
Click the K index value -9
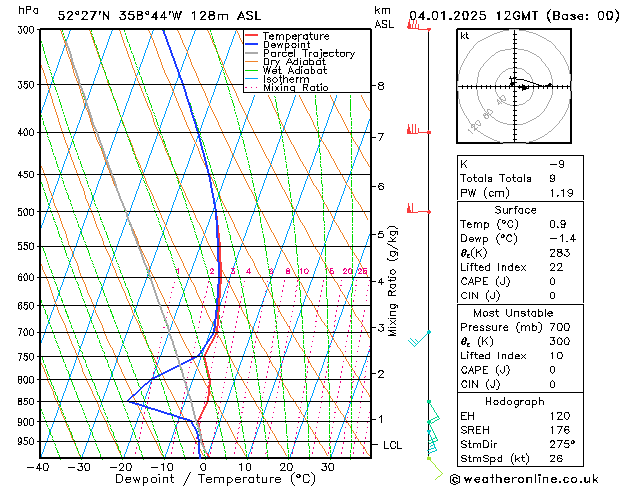[557, 164]
